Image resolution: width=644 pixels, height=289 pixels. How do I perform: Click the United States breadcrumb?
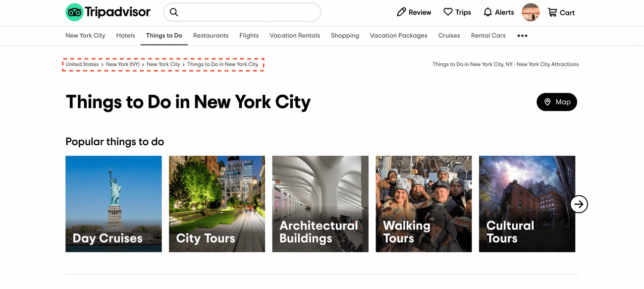click(82, 64)
